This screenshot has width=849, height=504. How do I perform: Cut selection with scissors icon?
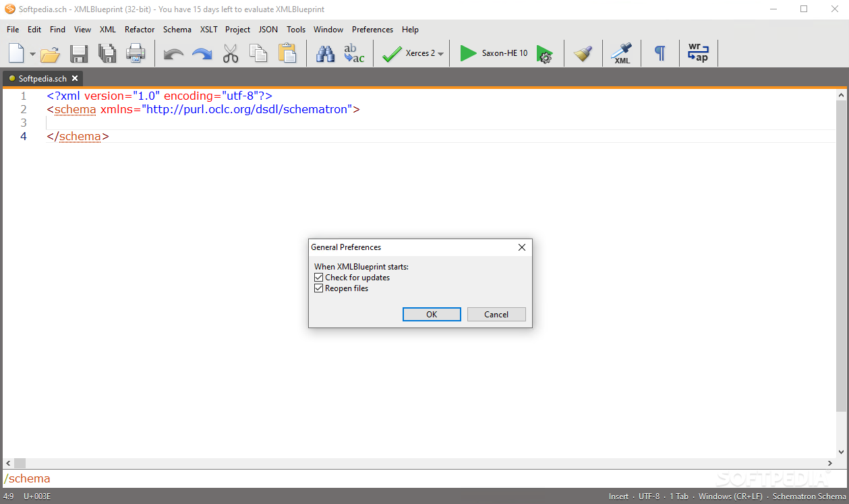click(x=231, y=53)
